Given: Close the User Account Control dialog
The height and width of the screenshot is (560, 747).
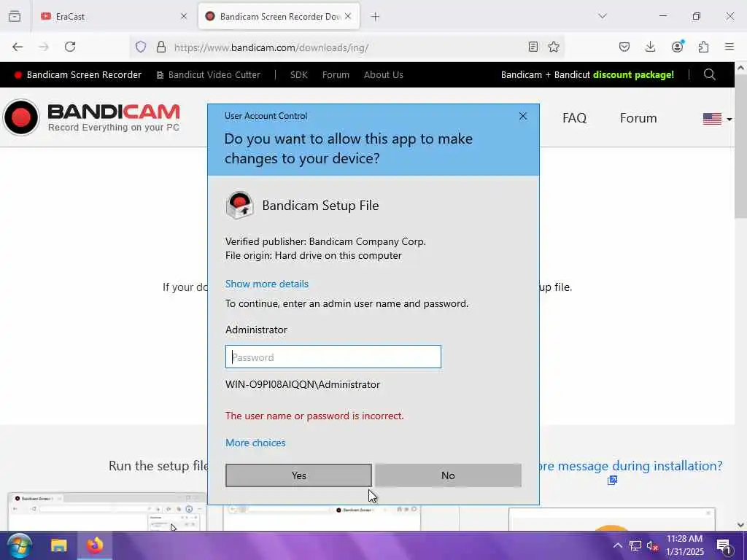Looking at the screenshot, I should (522, 116).
